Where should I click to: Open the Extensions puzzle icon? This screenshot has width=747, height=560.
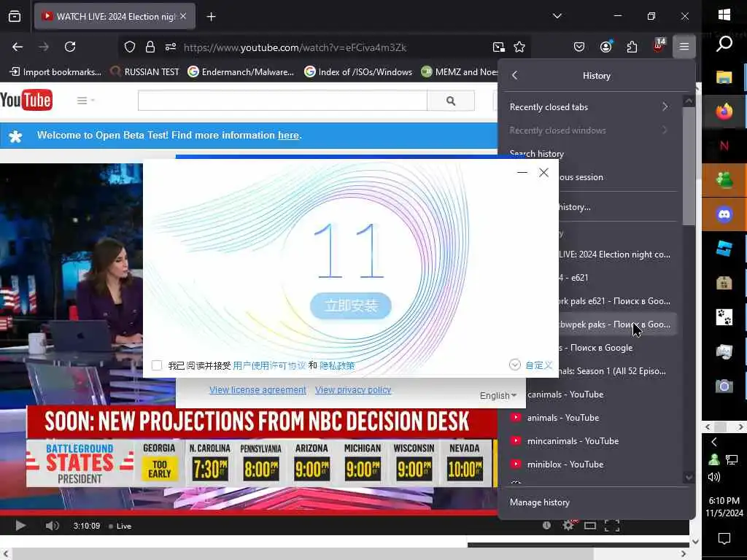tap(632, 47)
